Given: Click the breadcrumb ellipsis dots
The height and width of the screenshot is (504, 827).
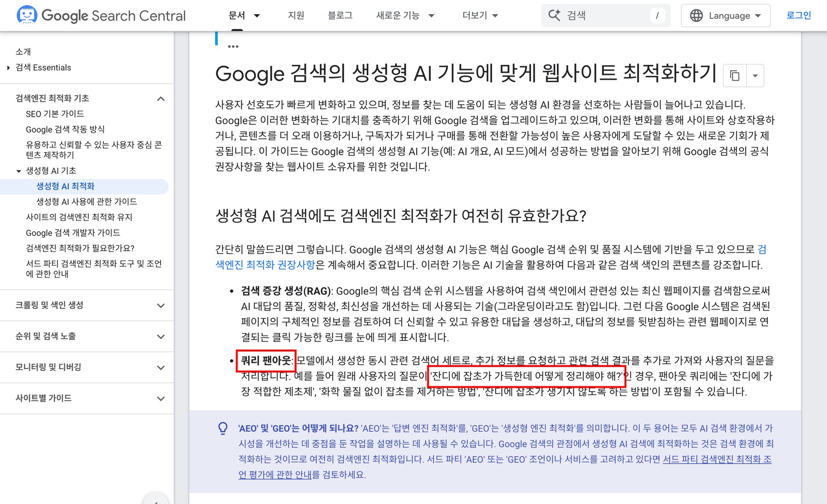Looking at the screenshot, I should click(233, 46).
